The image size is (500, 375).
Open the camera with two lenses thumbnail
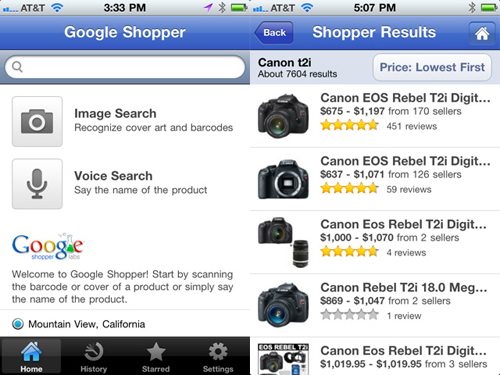(x=283, y=242)
